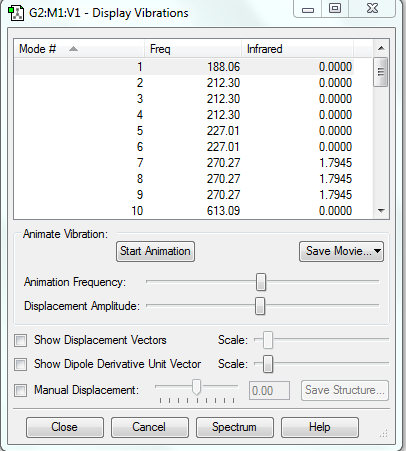Select mode 1 with frequency 188.06
Image resolution: width=406 pixels, height=451 pixels.
click(x=184, y=67)
